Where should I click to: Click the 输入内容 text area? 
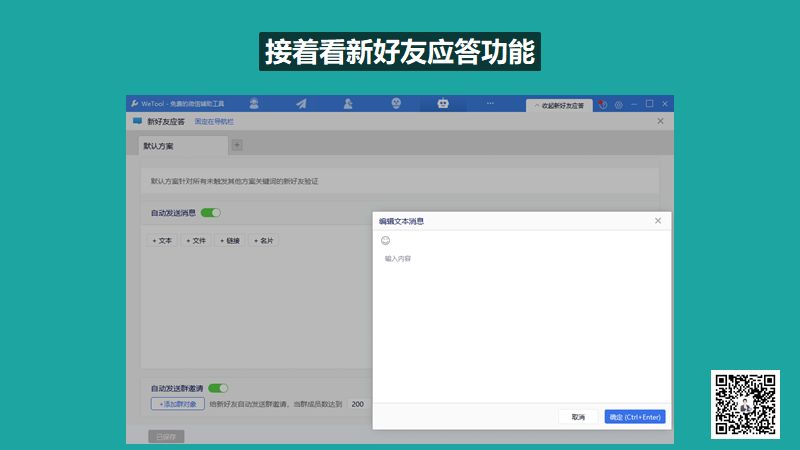[x=520, y=320]
